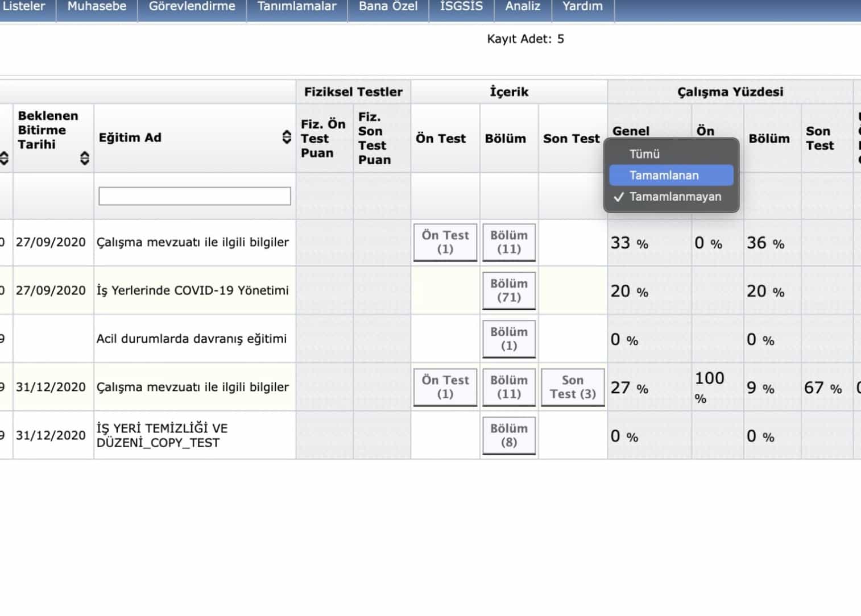Click the Eğitim Ad filter text box
Screen dimensions: 861x616
(x=194, y=196)
